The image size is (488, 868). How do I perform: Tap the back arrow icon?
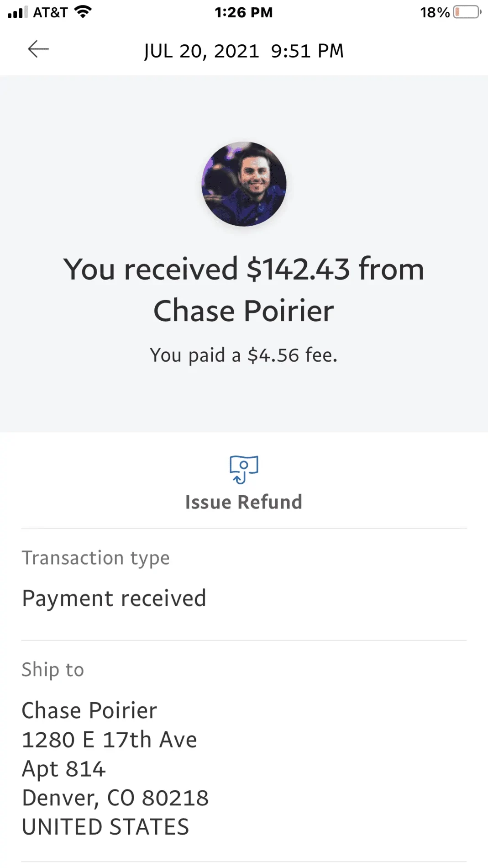pos(38,49)
